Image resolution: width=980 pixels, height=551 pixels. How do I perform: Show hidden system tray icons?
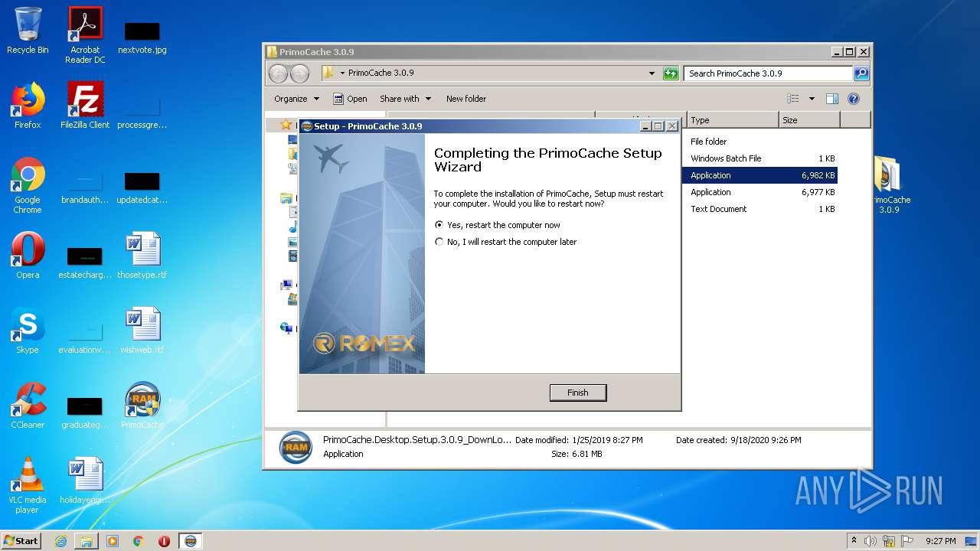tap(854, 541)
